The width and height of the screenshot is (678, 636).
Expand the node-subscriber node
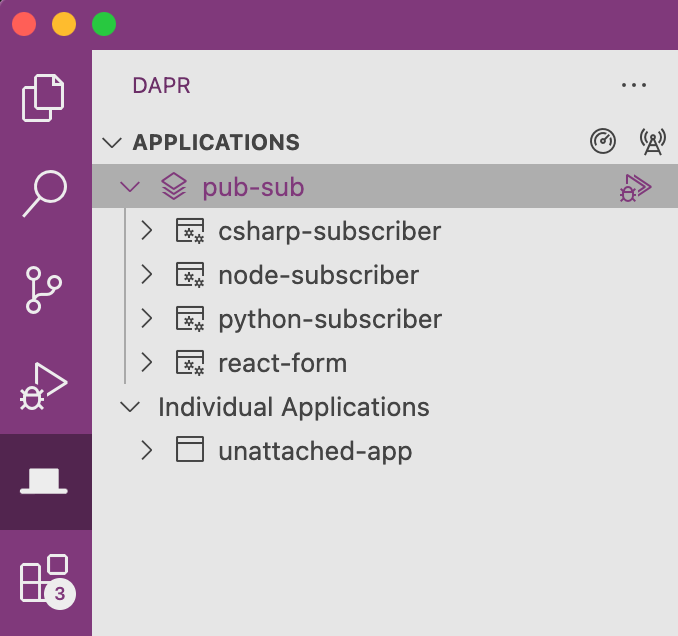[147, 275]
